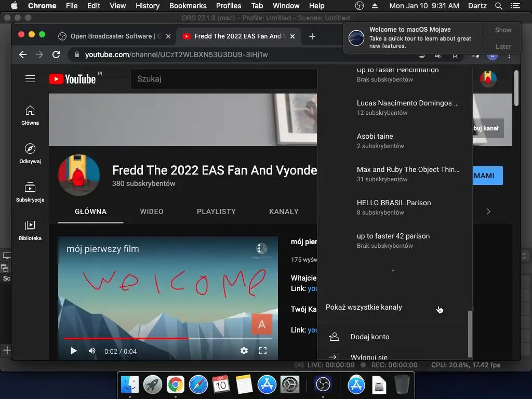
Task: Switch to HELLO BRASIL Parison channel
Action: click(x=395, y=207)
